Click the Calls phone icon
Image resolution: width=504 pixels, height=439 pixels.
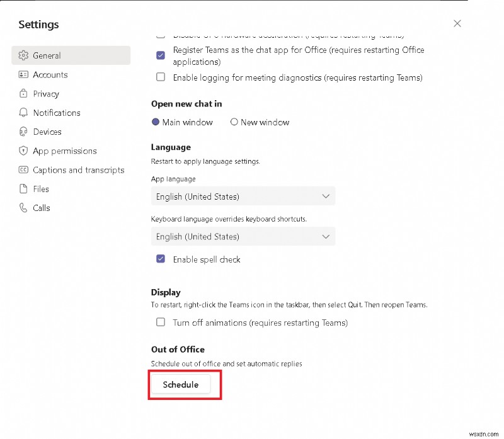(23, 208)
